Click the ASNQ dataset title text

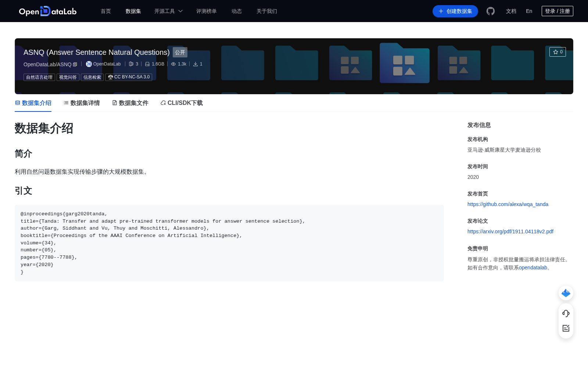[97, 52]
